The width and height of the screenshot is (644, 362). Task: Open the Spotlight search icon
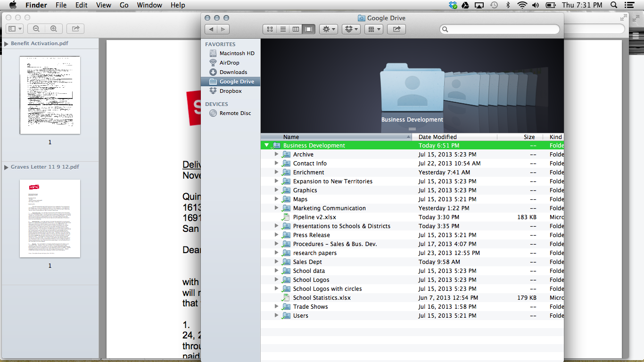[x=614, y=5]
